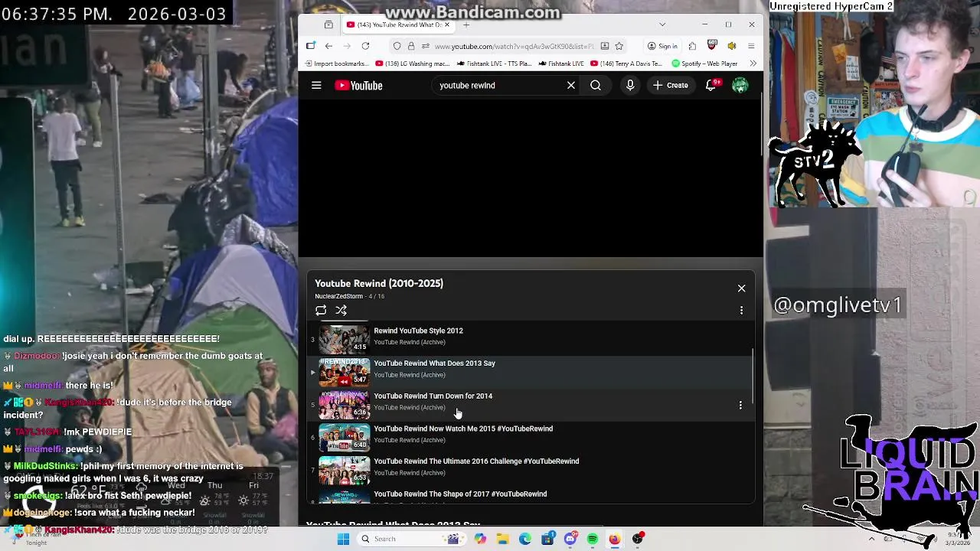
Task: Click the yellow speaker extension icon
Action: tap(731, 46)
